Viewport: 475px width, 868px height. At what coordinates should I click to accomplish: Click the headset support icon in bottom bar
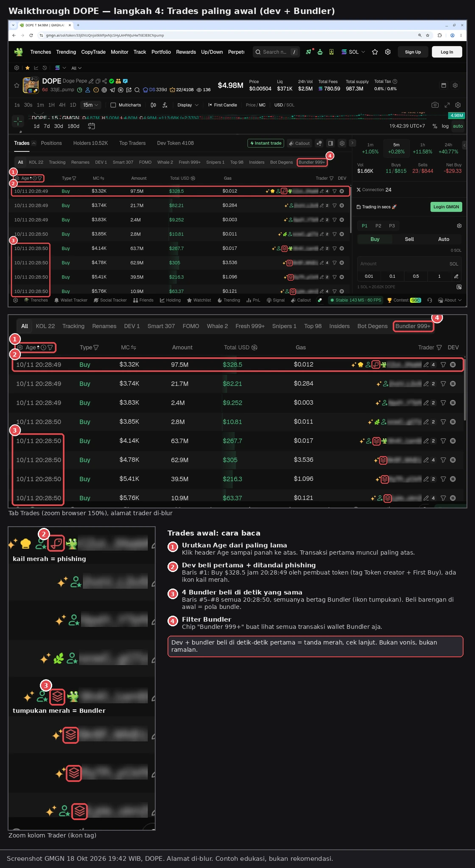click(430, 300)
